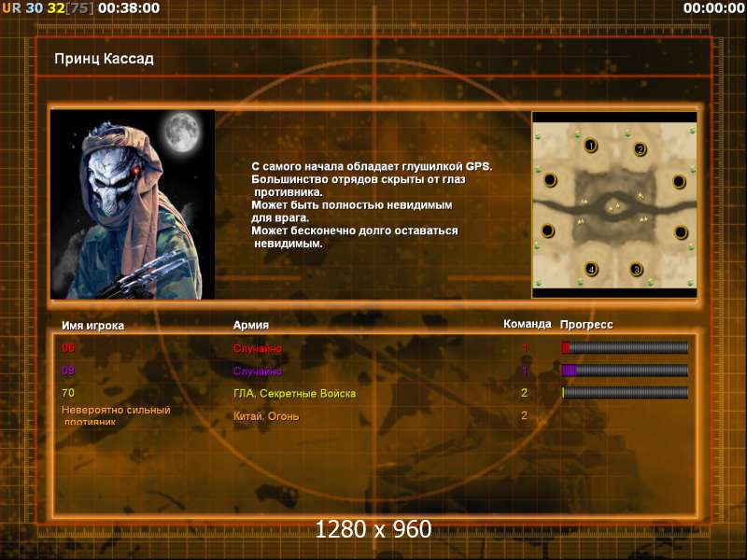Click team number 1 for player 06
Image resolution: width=747 pixels, height=560 pixels.
[x=525, y=347]
